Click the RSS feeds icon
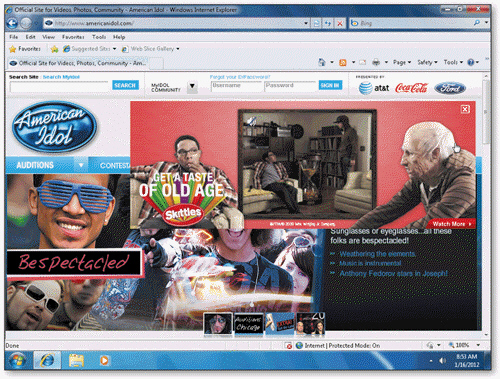The image size is (500, 379). pos(342,62)
